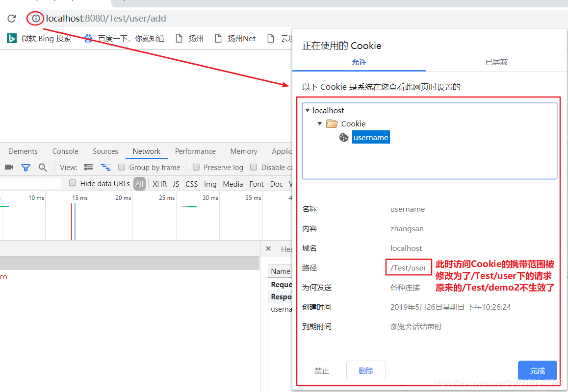
Task: Switch to the 已屏蔽 cookies tab
Action: [496, 62]
